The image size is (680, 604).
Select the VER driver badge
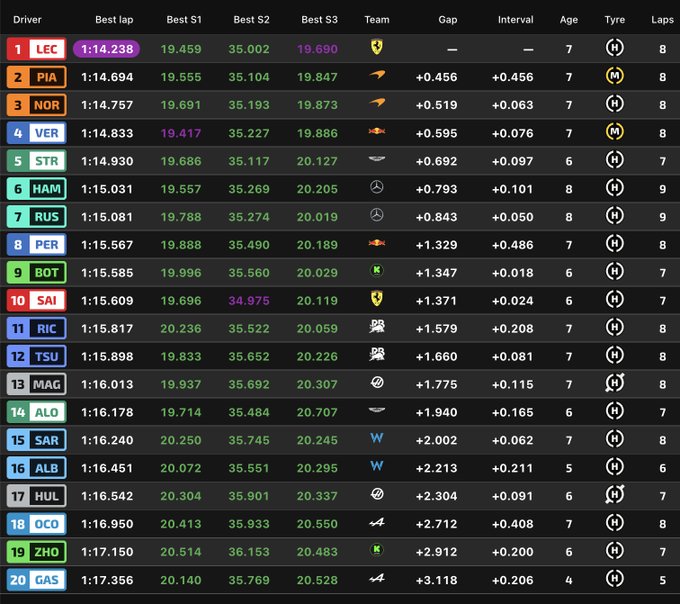click(36, 133)
